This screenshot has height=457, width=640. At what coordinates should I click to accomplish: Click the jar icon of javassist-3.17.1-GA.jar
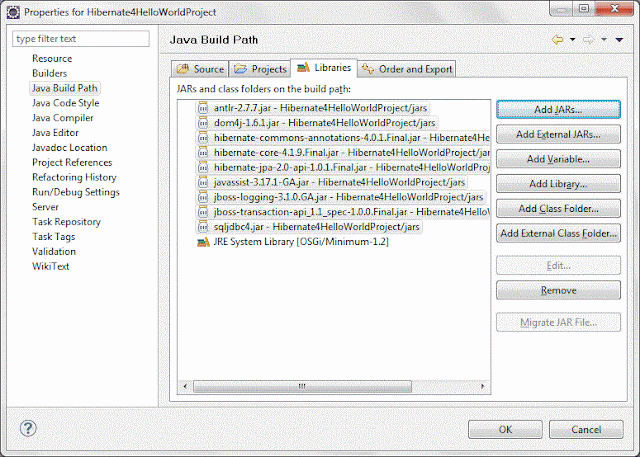[203, 182]
